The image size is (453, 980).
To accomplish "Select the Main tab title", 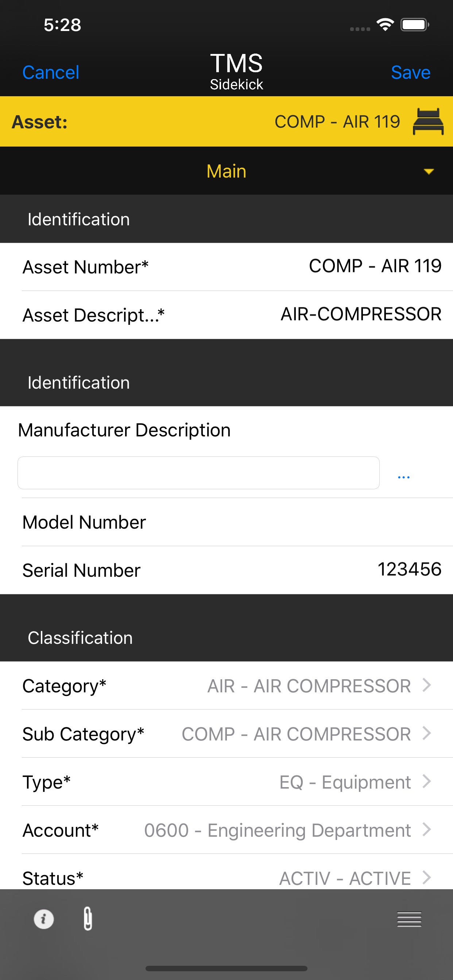I will point(226,171).
